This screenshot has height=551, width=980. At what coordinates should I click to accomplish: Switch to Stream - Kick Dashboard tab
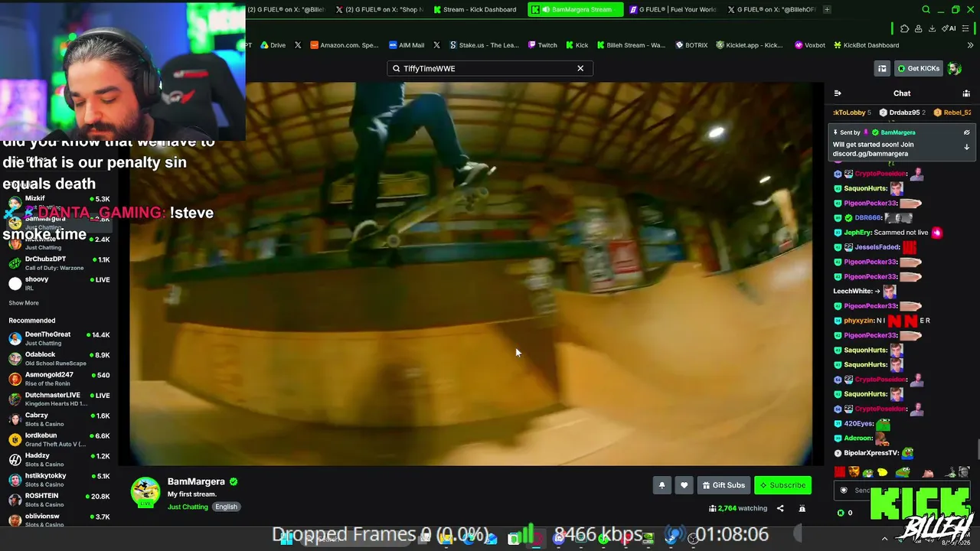tap(475, 10)
